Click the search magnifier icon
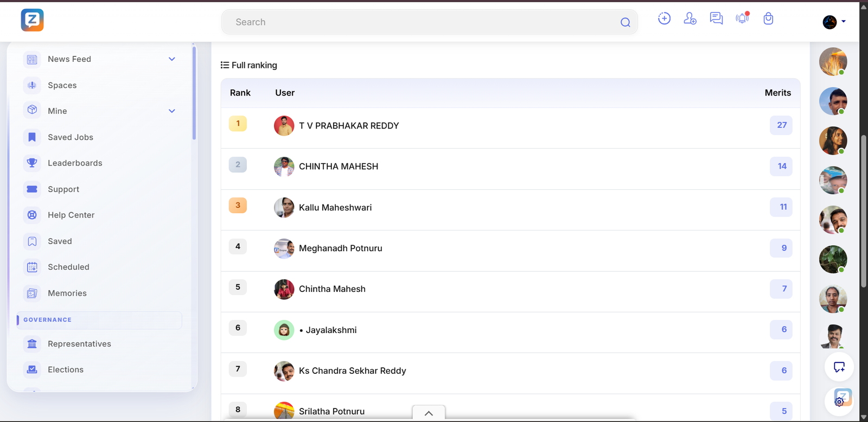 pos(625,22)
